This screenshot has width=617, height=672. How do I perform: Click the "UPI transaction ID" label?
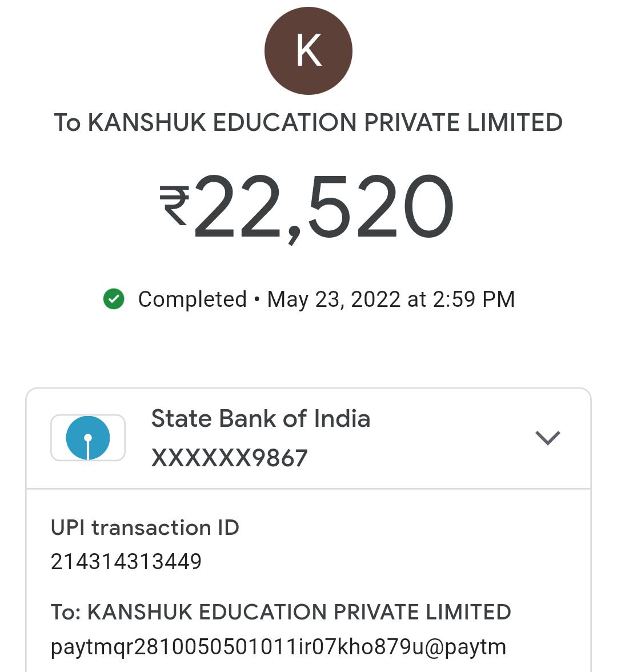pos(145,527)
